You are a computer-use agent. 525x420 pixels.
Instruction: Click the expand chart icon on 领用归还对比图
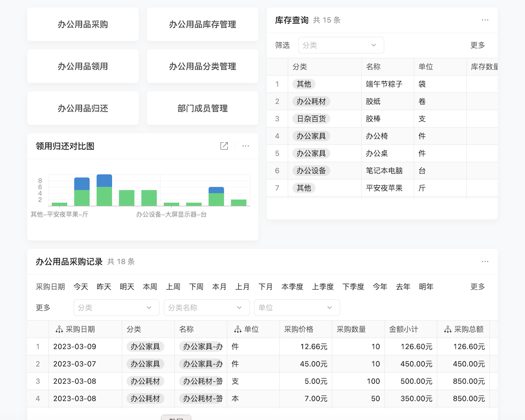pos(224,146)
